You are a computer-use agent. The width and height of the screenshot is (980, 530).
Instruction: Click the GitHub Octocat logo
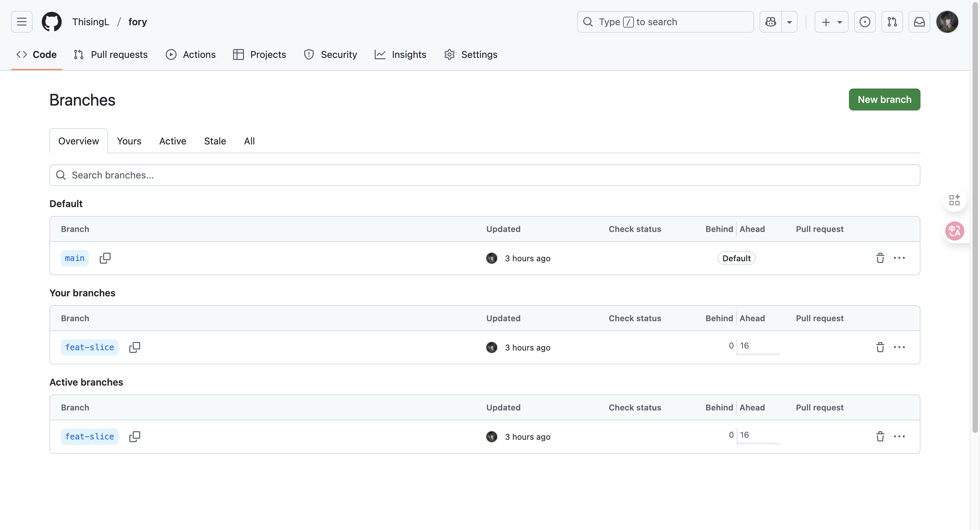51,22
